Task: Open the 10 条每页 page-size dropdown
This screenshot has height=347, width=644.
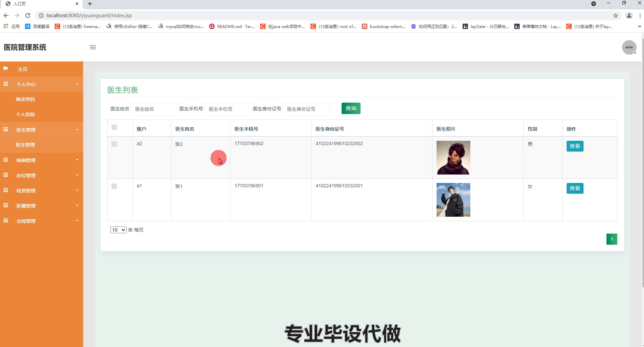Action: (x=118, y=230)
